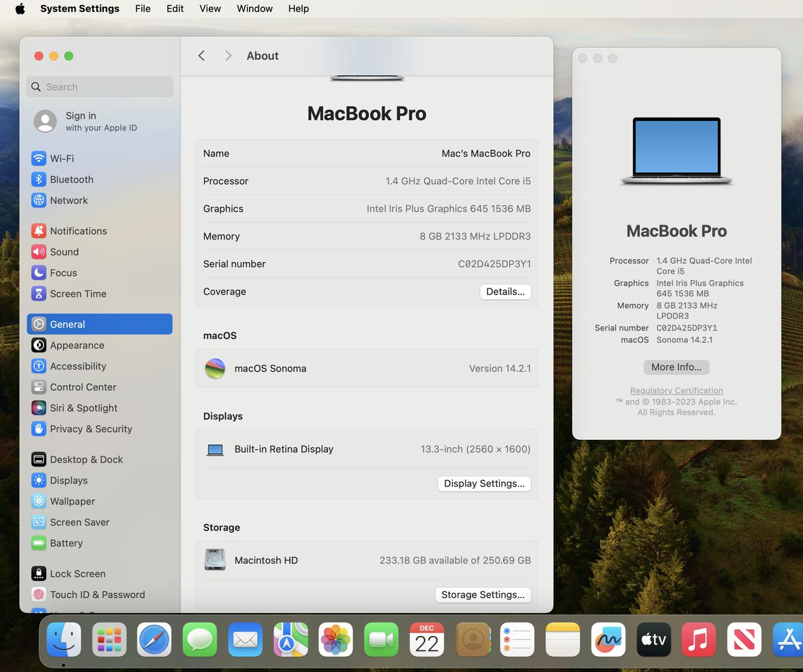Open News from the Dock
Image resolution: width=803 pixels, height=672 pixels.
click(744, 640)
